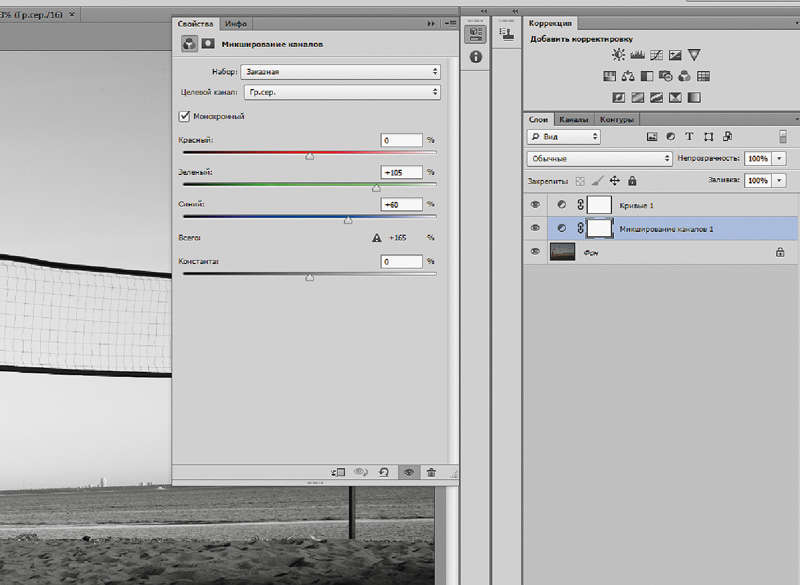Screen dimensions: 800x585
Task: Open the Обычные blend mode dropdown
Action: [599, 158]
